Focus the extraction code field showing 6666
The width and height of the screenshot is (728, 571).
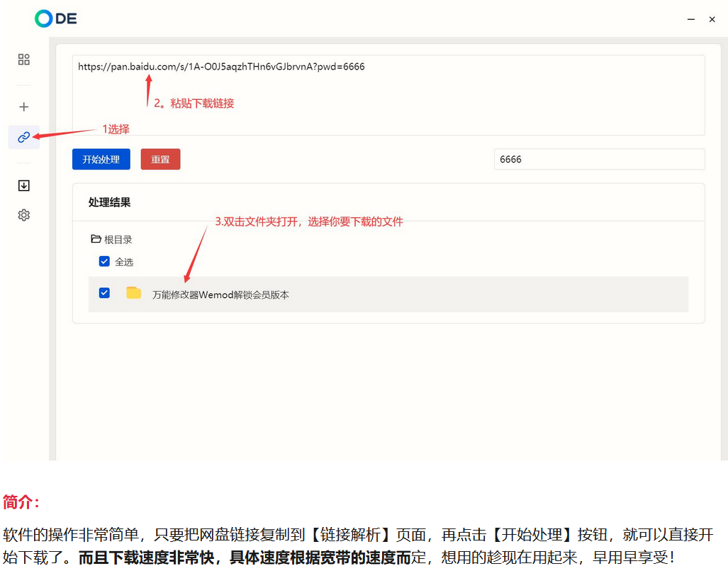(x=598, y=160)
